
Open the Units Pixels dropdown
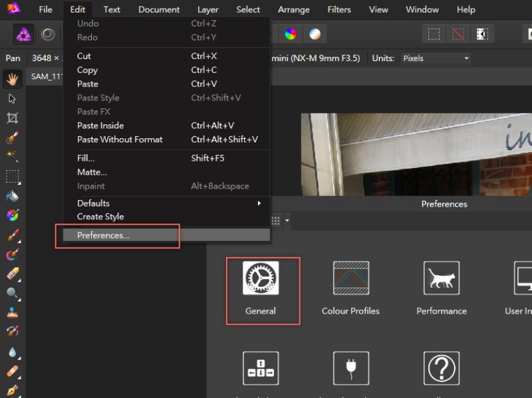[436, 58]
